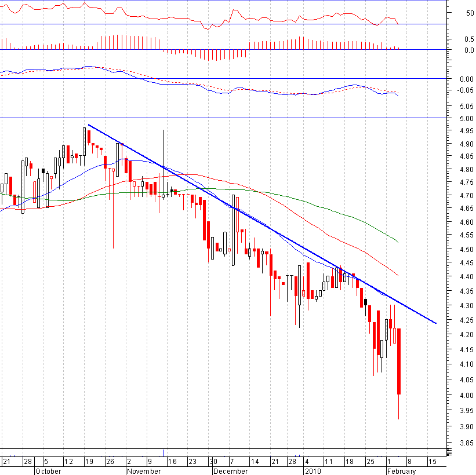Select date label 26 in October
476x475 pixels.
pos(110,462)
